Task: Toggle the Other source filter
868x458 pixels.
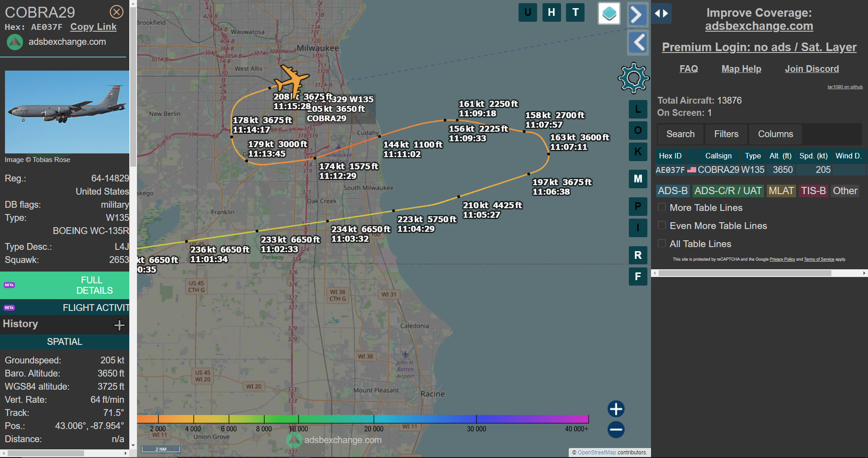Action: point(845,191)
